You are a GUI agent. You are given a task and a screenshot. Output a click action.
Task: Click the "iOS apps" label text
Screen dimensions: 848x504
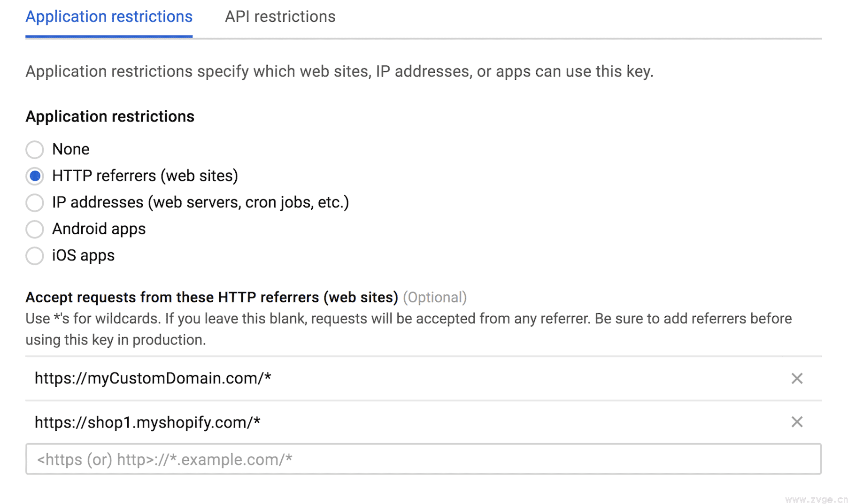click(x=83, y=255)
